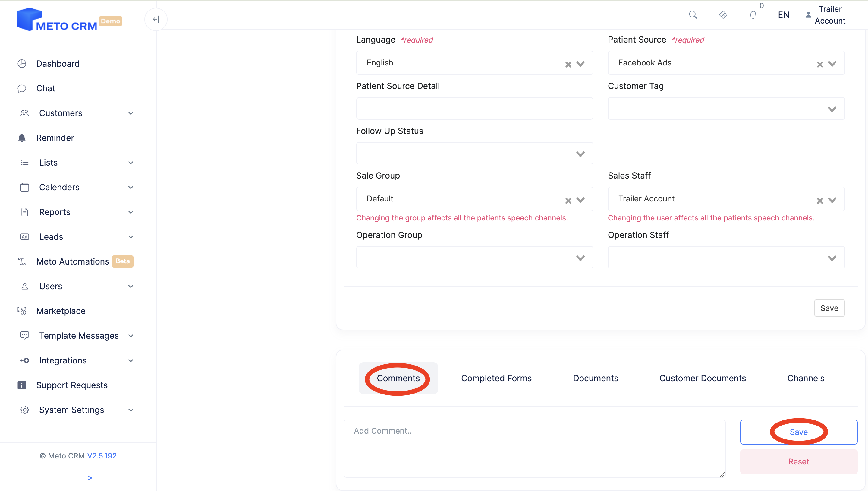Image resolution: width=868 pixels, height=491 pixels.
Task: Open the Dashboard pie chart icon
Action: [x=22, y=64]
